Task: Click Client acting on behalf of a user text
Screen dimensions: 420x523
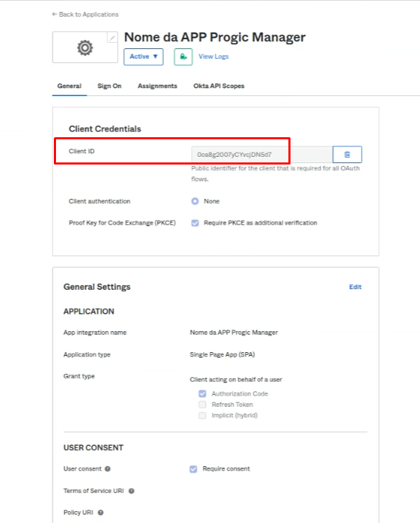Action: [236, 379]
